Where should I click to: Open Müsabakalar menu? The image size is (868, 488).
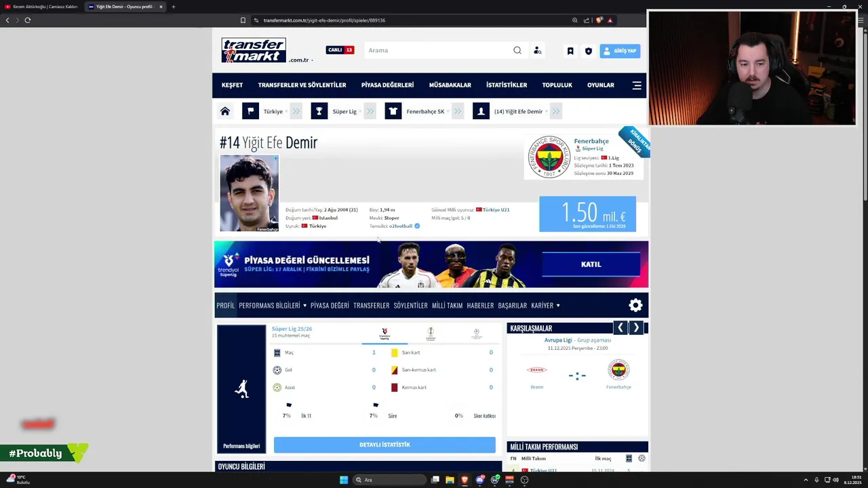click(450, 85)
